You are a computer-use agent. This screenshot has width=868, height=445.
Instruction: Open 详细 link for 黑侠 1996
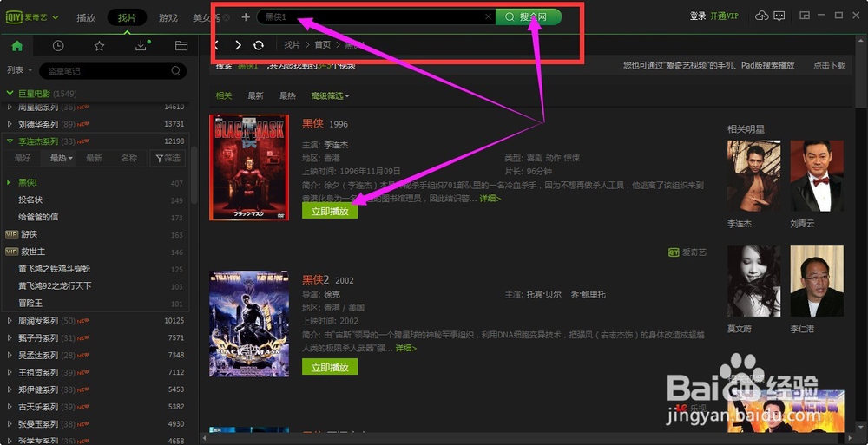click(490, 198)
